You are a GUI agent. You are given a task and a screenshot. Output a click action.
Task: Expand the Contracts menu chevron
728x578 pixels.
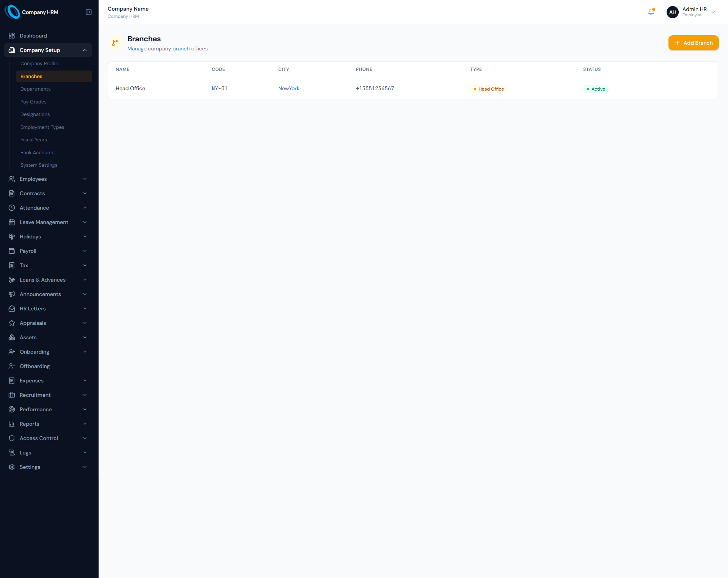pyautogui.click(x=85, y=193)
